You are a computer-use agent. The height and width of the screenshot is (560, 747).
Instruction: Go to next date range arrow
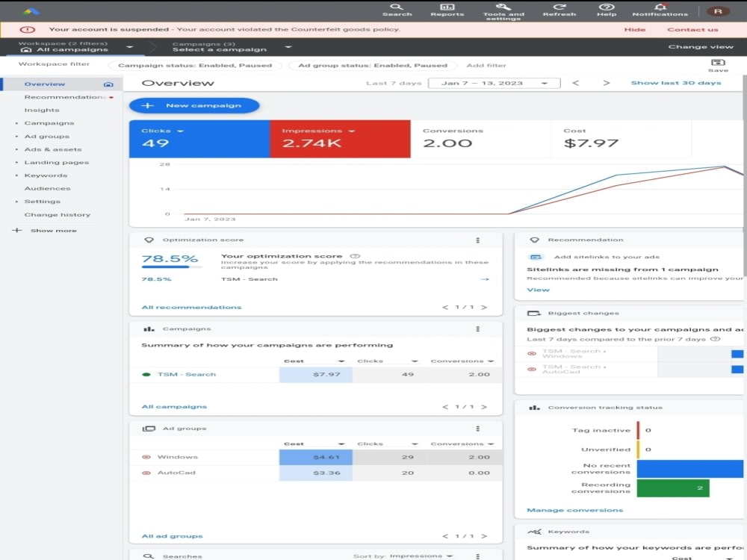pyautogui.click(x=606, y=83)
